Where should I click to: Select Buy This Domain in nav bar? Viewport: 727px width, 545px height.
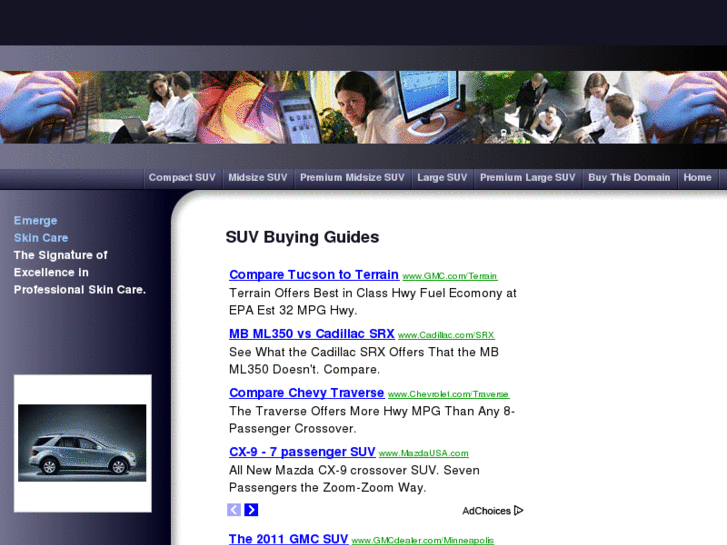pyautogui.click(x=629, y=178)
